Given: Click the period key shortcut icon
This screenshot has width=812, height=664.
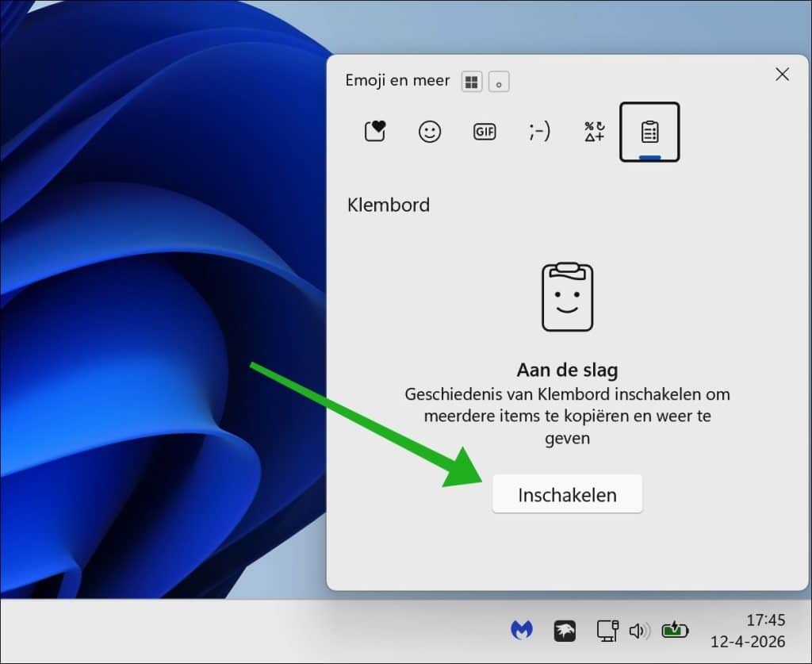Looking at the screenshot, I should [499, 82].
